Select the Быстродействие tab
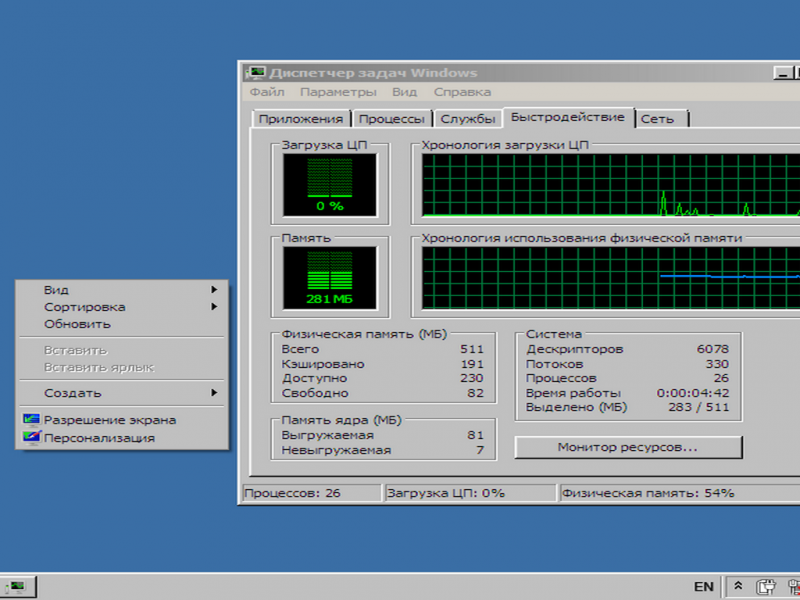The width and height of the screenshot is (800, 600). [568, 117]
